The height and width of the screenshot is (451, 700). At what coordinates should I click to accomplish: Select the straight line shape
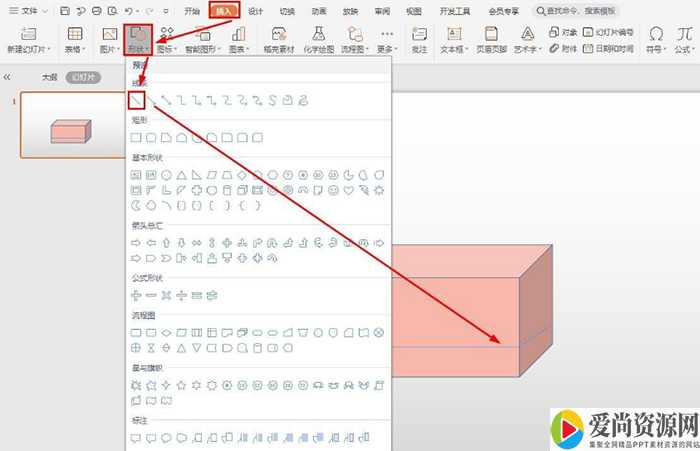pyautogui.click(x=137, y=100)
